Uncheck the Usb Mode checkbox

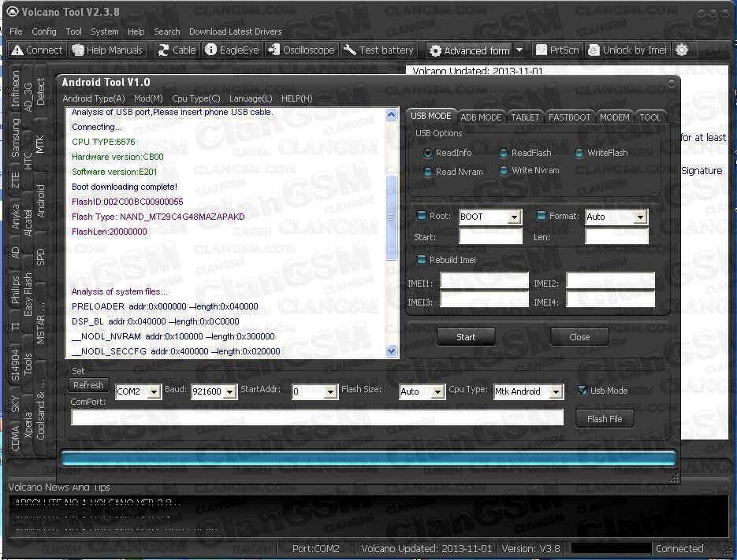(583, 391)
